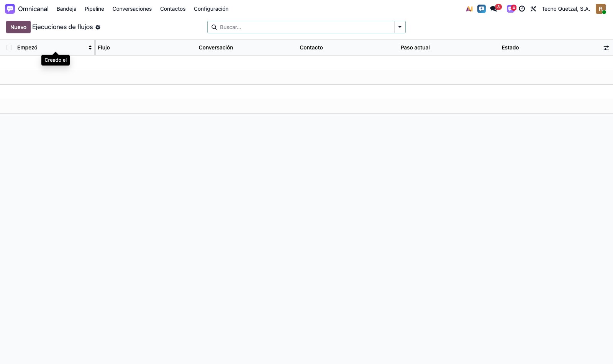Click the search magnifier icon
Image resolution: width=613 pixels, height=364 pixels.
tap(214, 27)
